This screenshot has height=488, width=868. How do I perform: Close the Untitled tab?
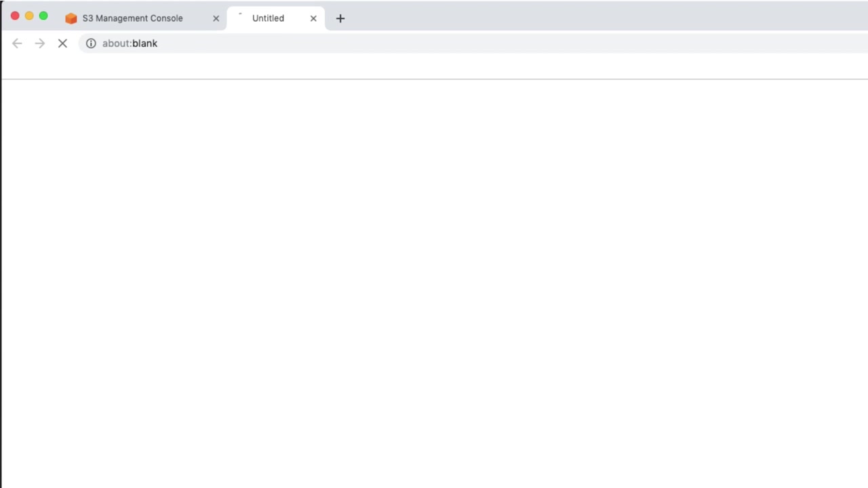[313, 18]
